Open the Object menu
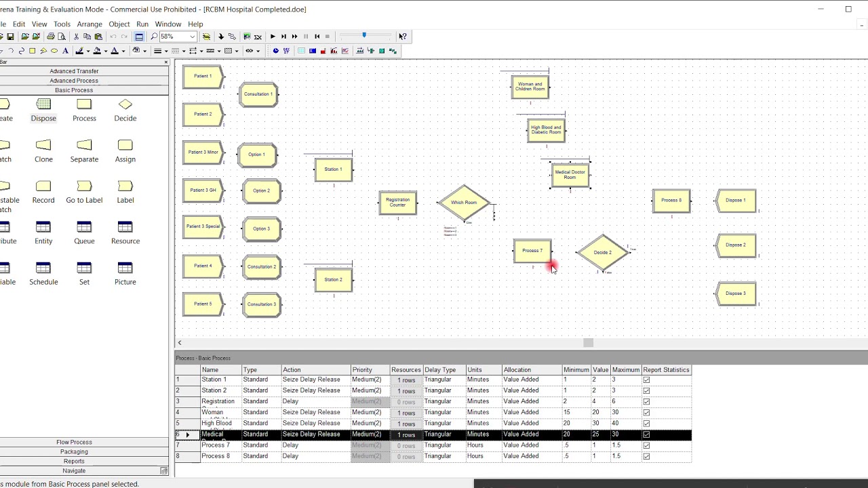 119,24
